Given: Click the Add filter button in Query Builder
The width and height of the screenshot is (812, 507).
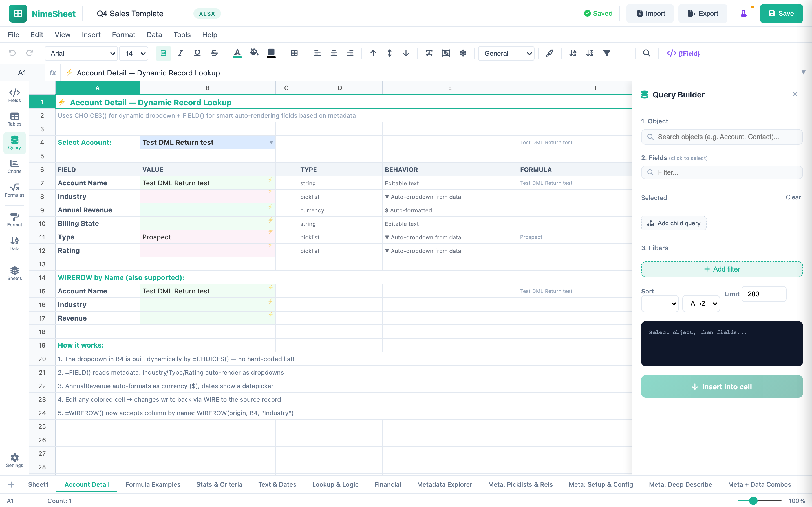Looking at the screenshot, I should click(x=722, y=269).
